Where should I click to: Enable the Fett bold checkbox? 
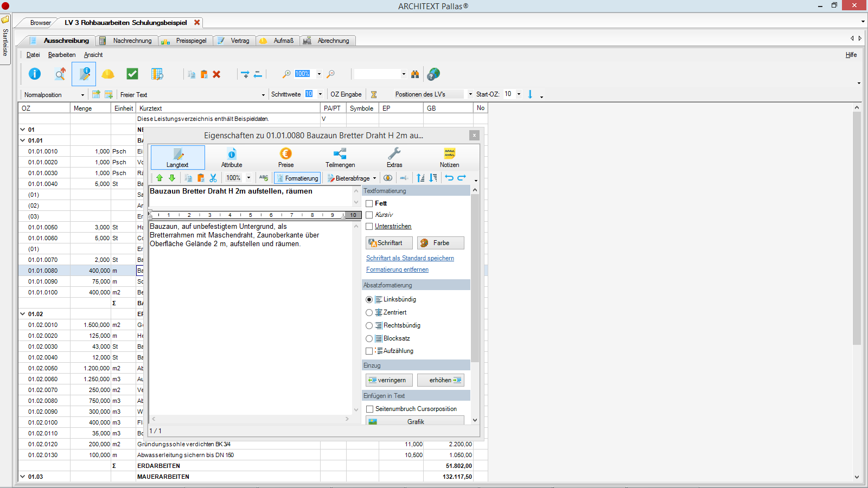pyautogui.click(x=369, y=203)
